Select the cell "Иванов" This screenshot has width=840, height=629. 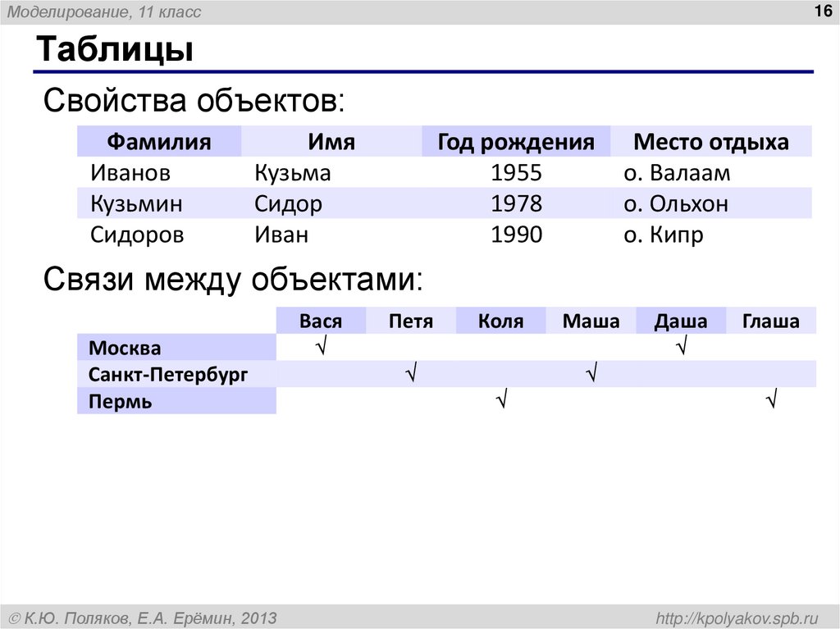[x=130, y=172]
